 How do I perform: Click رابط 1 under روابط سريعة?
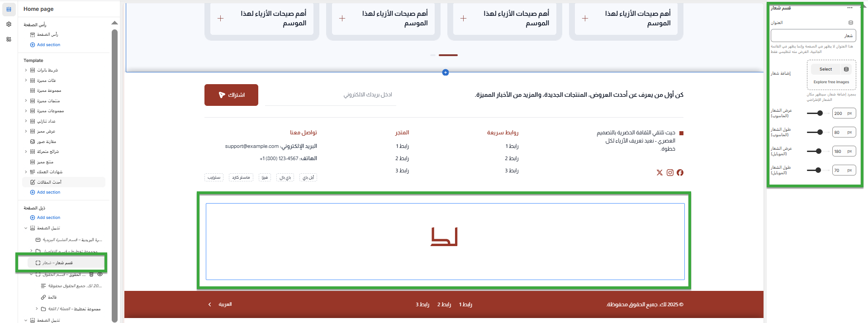pos(512,146)
